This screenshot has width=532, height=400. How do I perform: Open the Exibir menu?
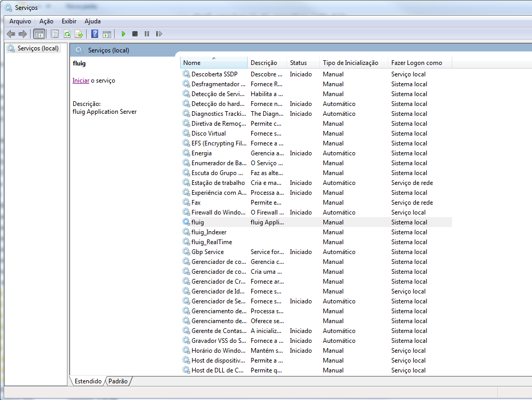69,21
